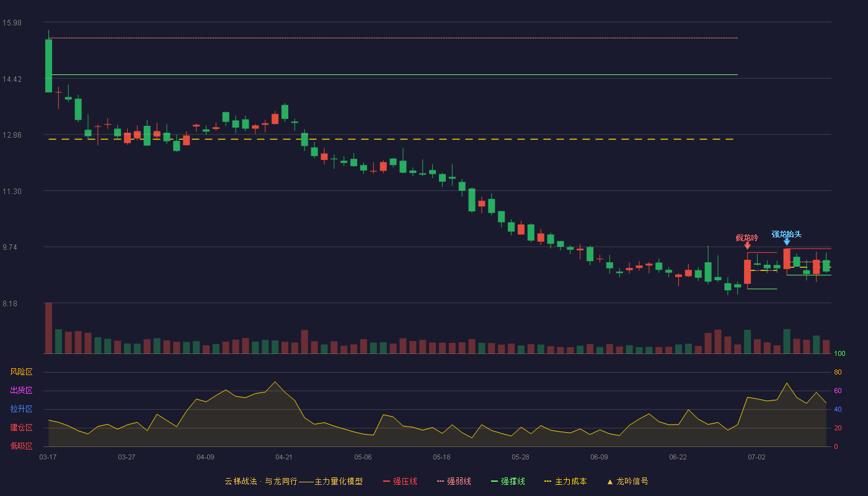868x496 pixels.
Task: Click the 11.30 price axis label
Action: pyautogui.click(x=12, y=192)
